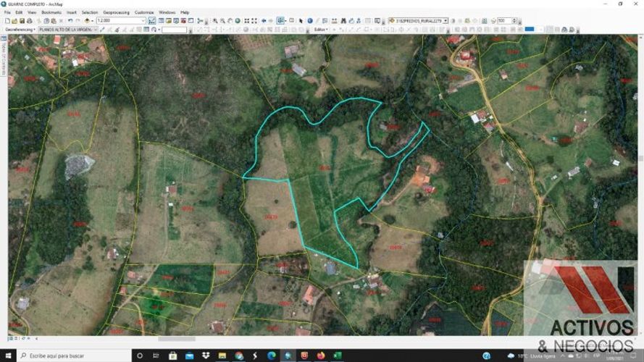Open the Edit menu
Viewport: 644px width, 362px height.
(19, 12)
